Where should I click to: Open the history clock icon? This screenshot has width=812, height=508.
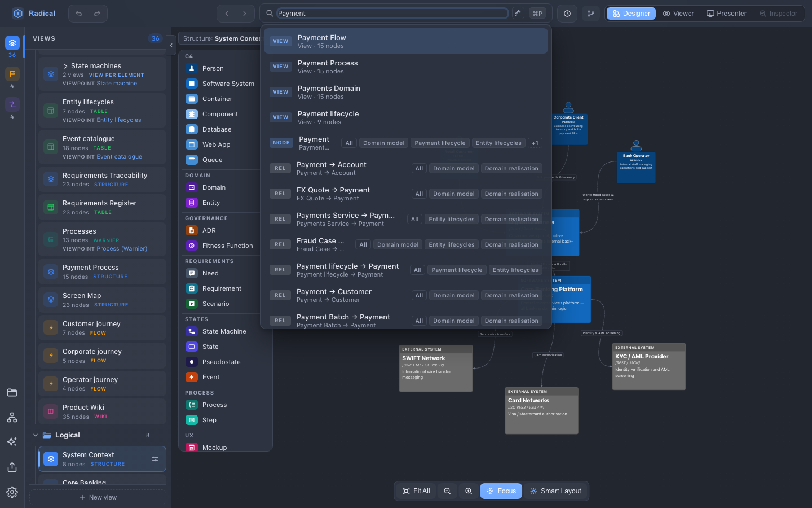coord(567,14)
